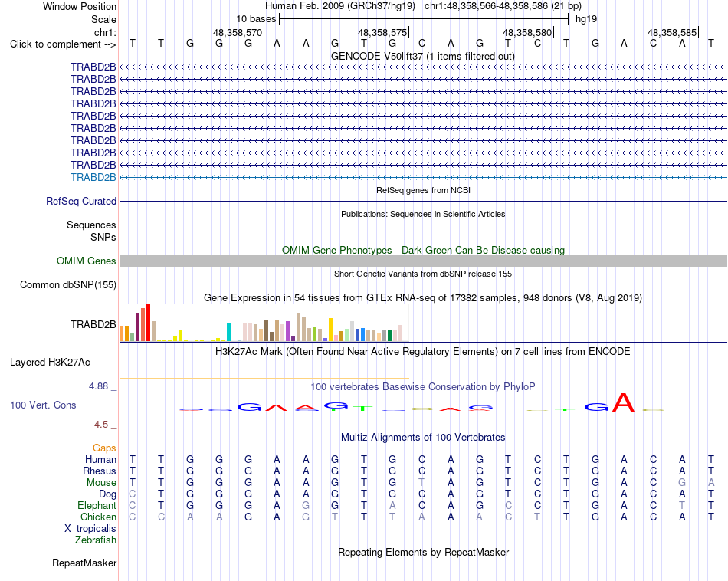Open the "100 vertebrates Basewise Conservation by PhyloP" title
This screenshot has height=581, width=728.
[423, 387]
